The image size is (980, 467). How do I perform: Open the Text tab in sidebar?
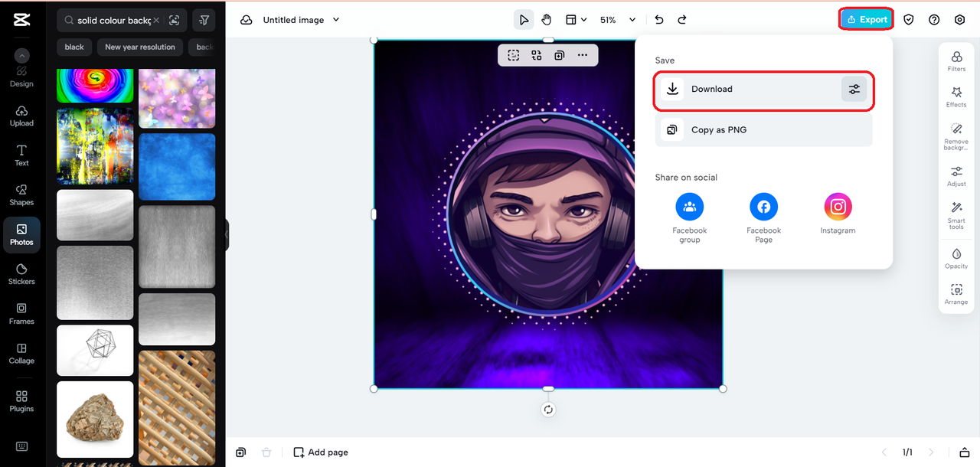point(21,155)
